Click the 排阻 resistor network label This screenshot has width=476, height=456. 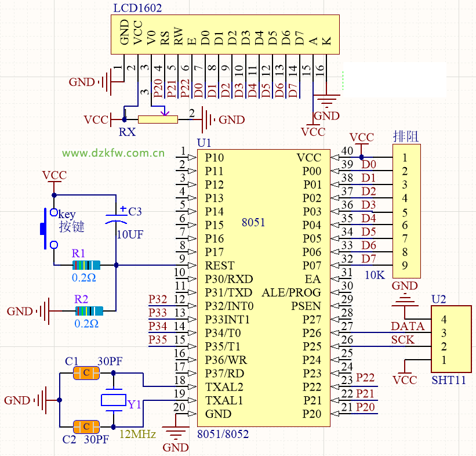coord(406,137)
